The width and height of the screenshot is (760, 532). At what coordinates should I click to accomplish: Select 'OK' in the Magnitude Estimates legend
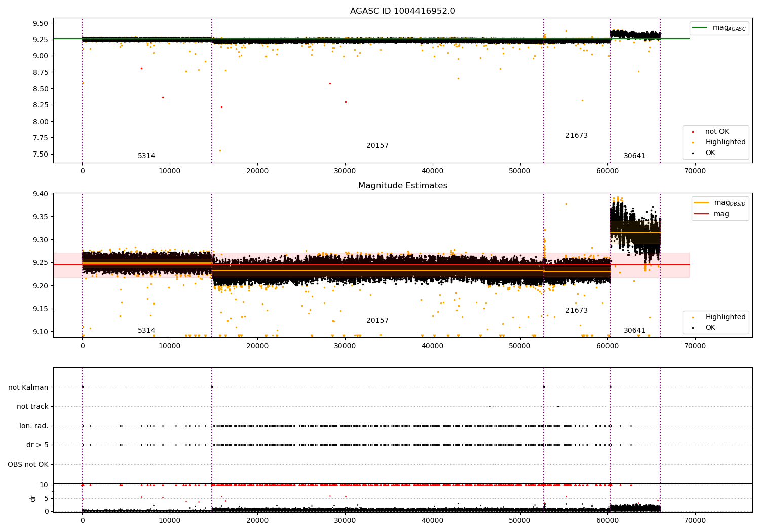pos(710,328)
